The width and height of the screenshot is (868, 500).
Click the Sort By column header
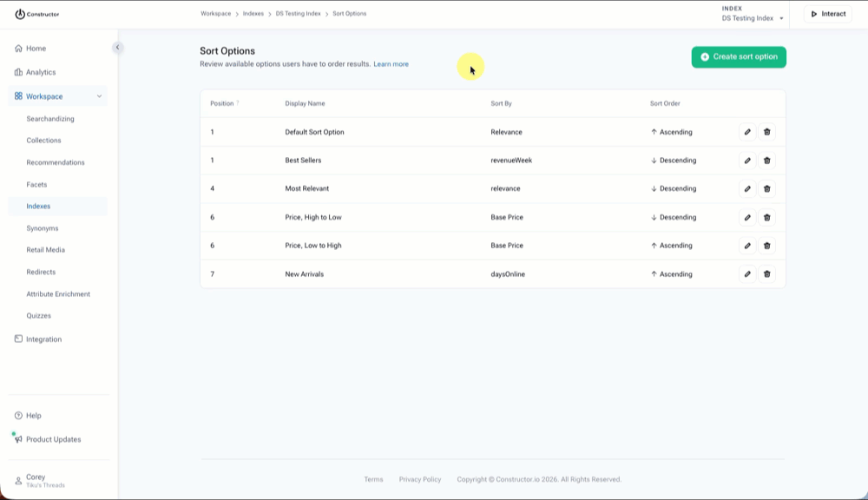pyautogui.click(x=501, y=103)
